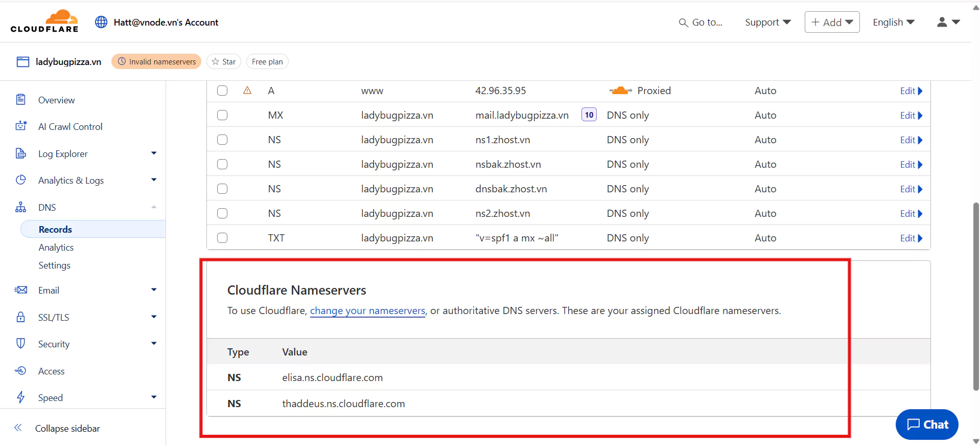Image resolution: width=980 pixels, height=446 pixels.
Task: Click the globe account icon
Action: coord(101,22)
